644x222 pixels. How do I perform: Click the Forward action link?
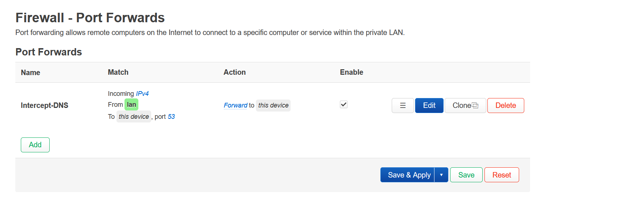tap(235, 105)
